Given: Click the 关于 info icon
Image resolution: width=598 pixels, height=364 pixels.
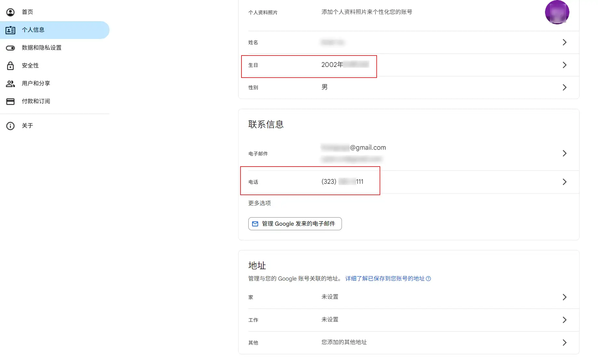Looking at the screenshot, I should pos(10,126).
